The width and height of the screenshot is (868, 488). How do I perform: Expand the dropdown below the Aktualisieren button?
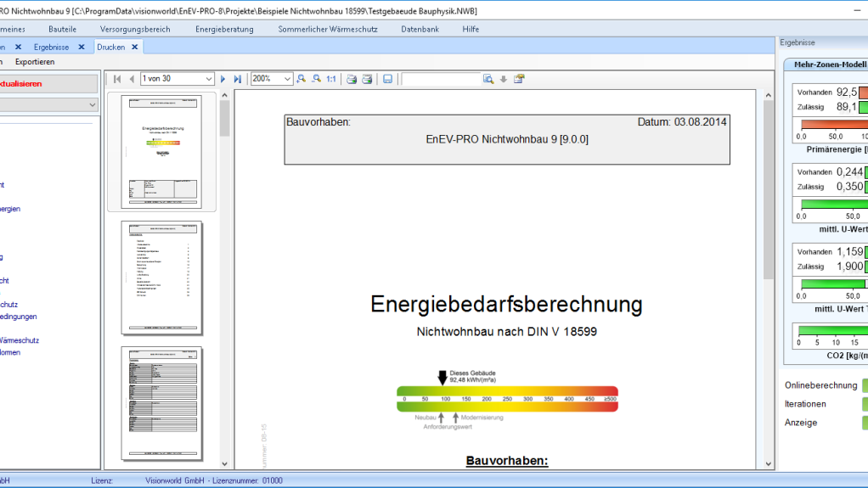(92, 104)
